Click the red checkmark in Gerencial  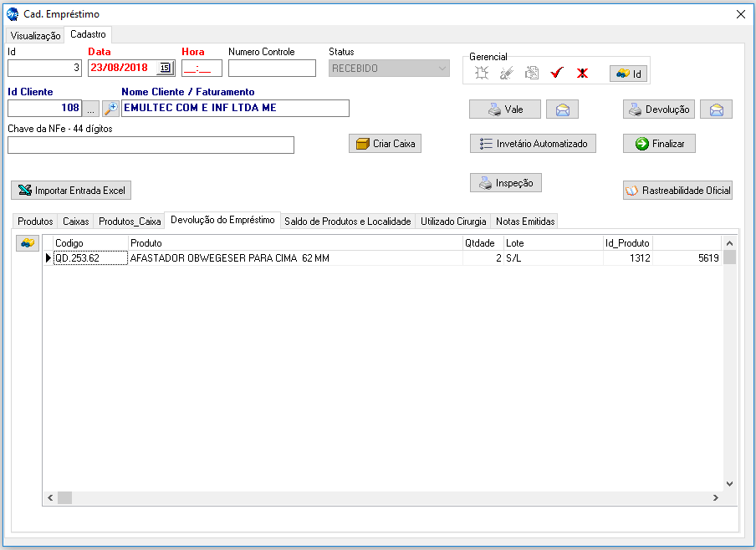(x=556, y=74)
